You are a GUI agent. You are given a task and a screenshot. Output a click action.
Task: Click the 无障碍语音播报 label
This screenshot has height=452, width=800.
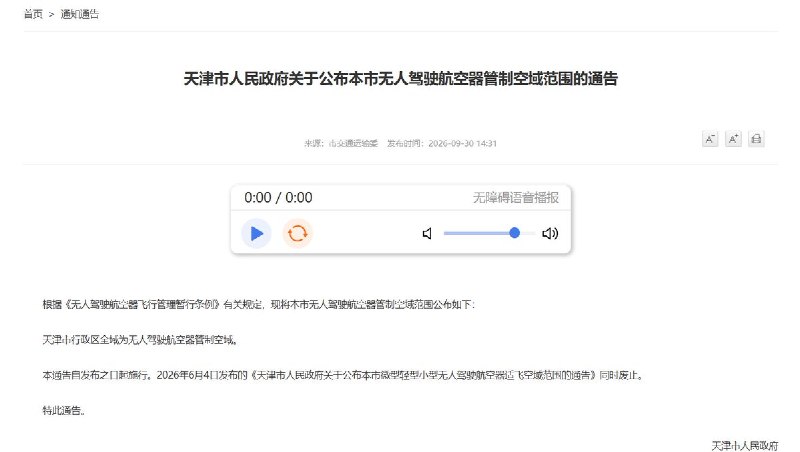tap(515, 197)
